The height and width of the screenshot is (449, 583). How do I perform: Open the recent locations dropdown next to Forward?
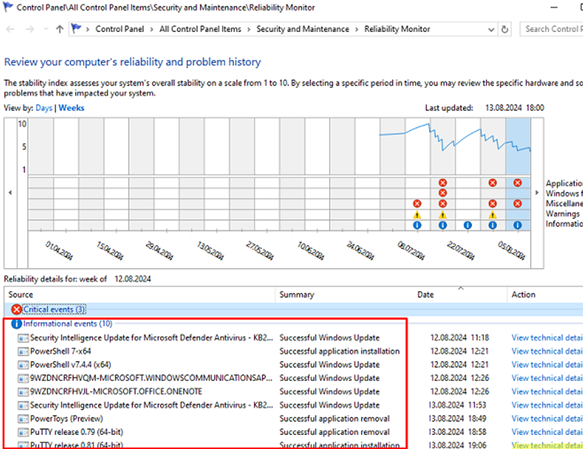pos(46,29)
